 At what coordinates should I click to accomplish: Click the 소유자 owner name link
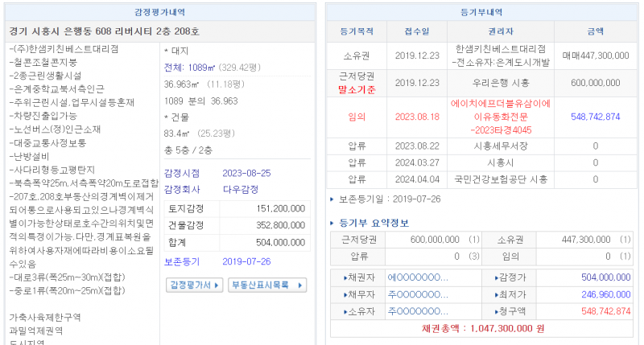click(417, 311)
